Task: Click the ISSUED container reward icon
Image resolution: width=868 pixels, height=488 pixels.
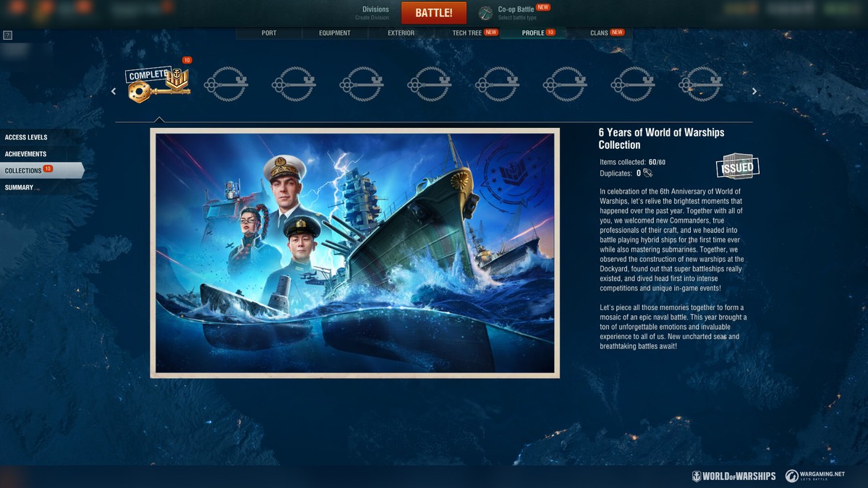Action: tap(737, 167)
